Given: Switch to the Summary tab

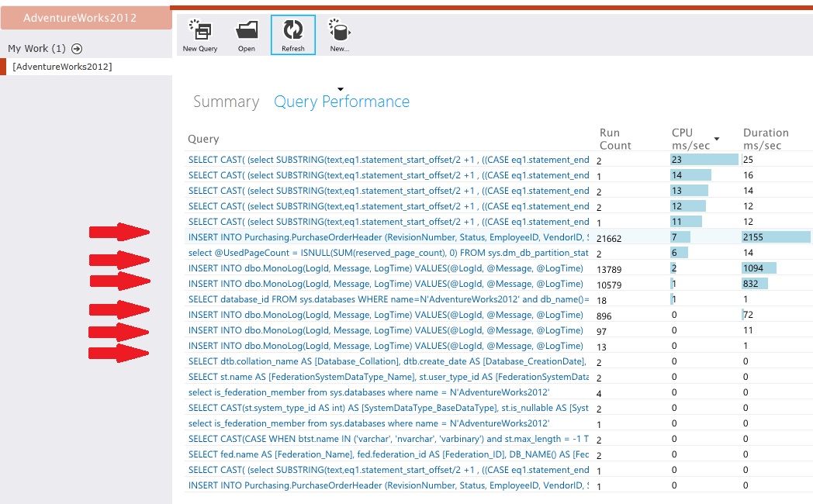Looking at the screenshot, I should point(226,102).
